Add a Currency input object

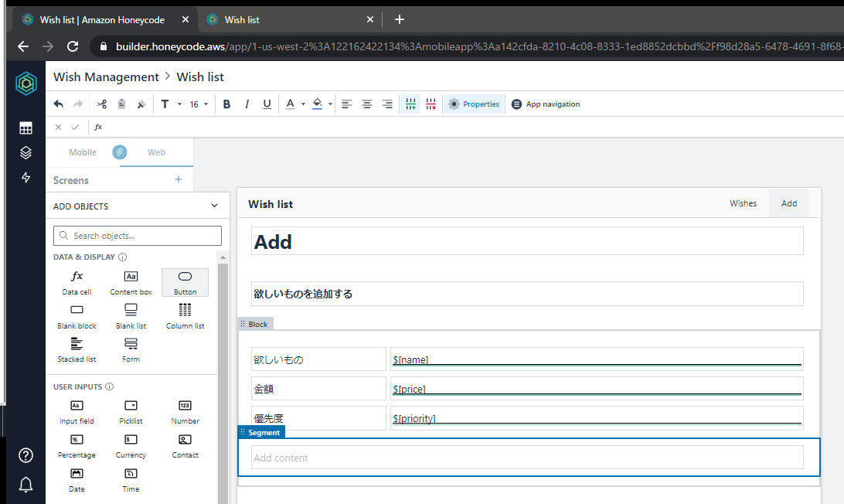pyautogui.click(x=131, y=446)
